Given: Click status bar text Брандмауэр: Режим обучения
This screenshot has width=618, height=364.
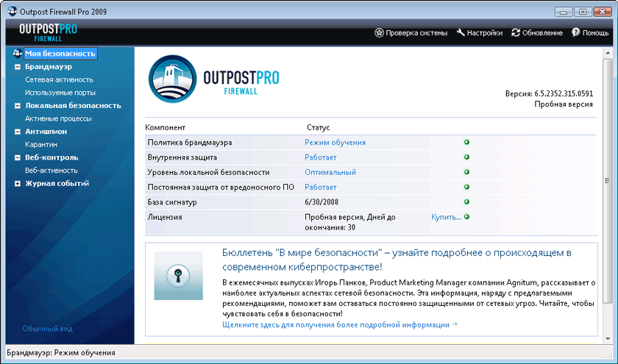Looking at the screenshot, I should [61, 352].
